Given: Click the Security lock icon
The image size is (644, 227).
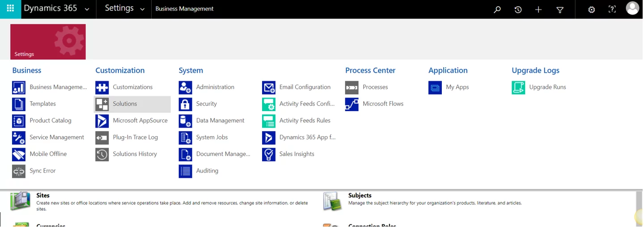Looking at the screenshot, I should tap(185, 104).
